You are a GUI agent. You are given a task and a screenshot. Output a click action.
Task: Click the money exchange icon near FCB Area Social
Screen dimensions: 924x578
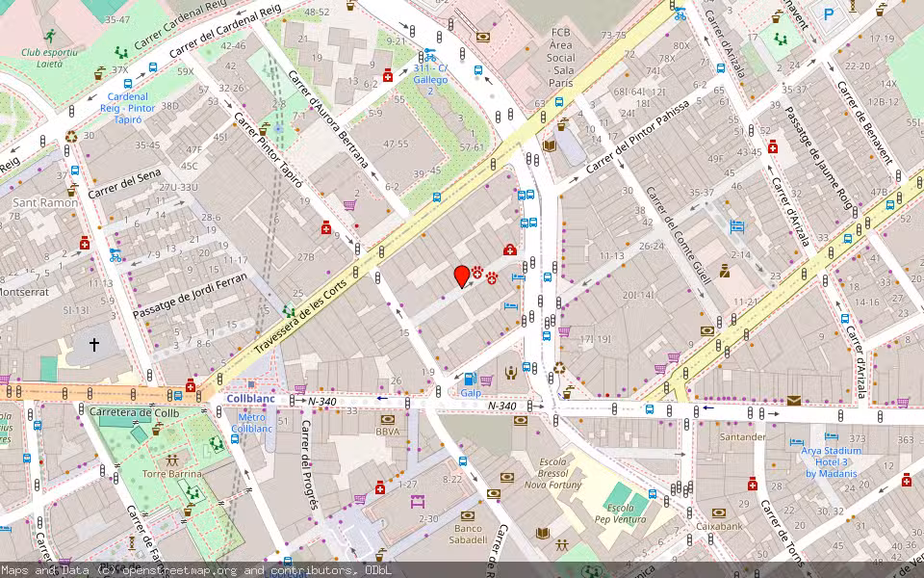(483, 37)
